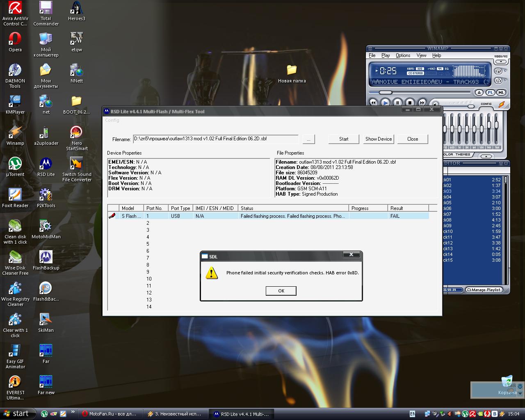This screenshot has width=525, height=420.
Task: Open the Far new desktop shortcut
Action: [x=46, y=384]
